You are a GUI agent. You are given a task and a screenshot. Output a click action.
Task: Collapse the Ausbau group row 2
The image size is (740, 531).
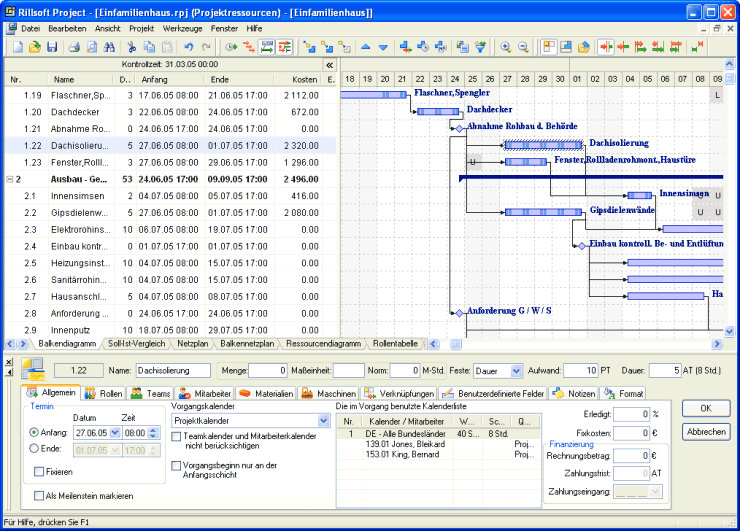pos(9,179)
